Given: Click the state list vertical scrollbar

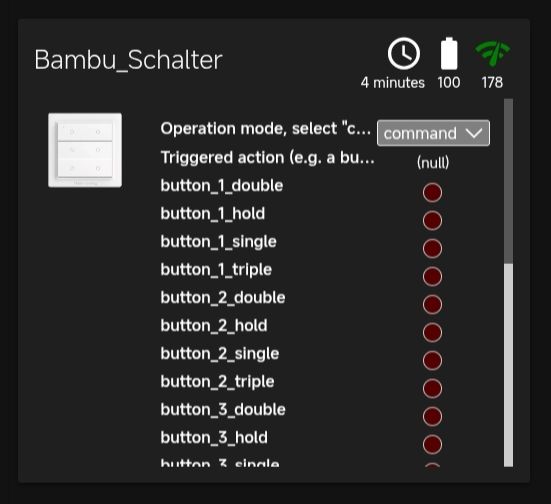Looking at the screenshot, I should (x=508, y=283).
